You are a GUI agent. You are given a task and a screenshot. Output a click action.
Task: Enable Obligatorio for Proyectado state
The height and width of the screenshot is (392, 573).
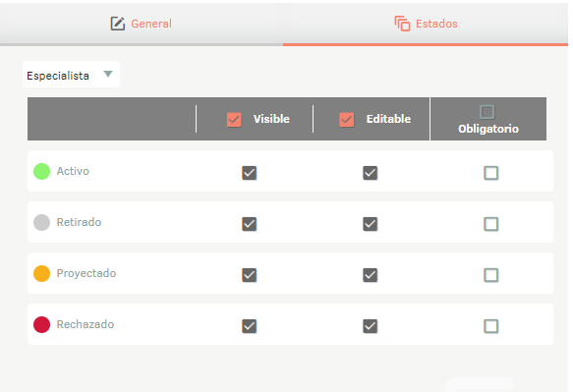click(490, 275)
